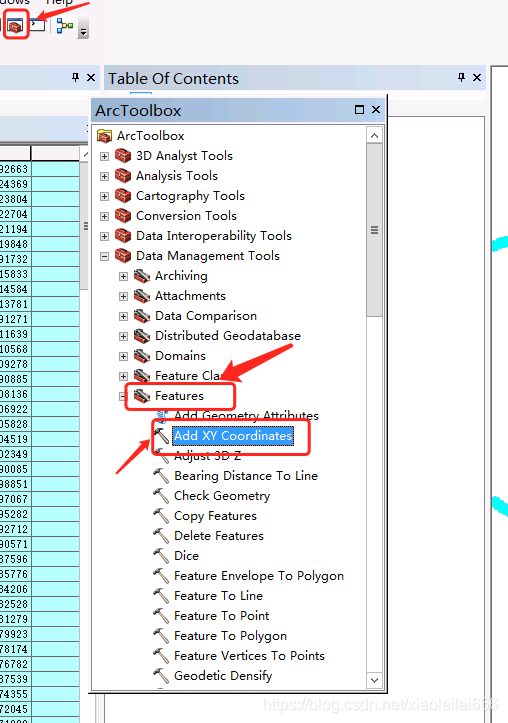Select Data Management Tools label
Image resolution: width=508 pixels, height=723 pixels.
(x=208, y=256)
